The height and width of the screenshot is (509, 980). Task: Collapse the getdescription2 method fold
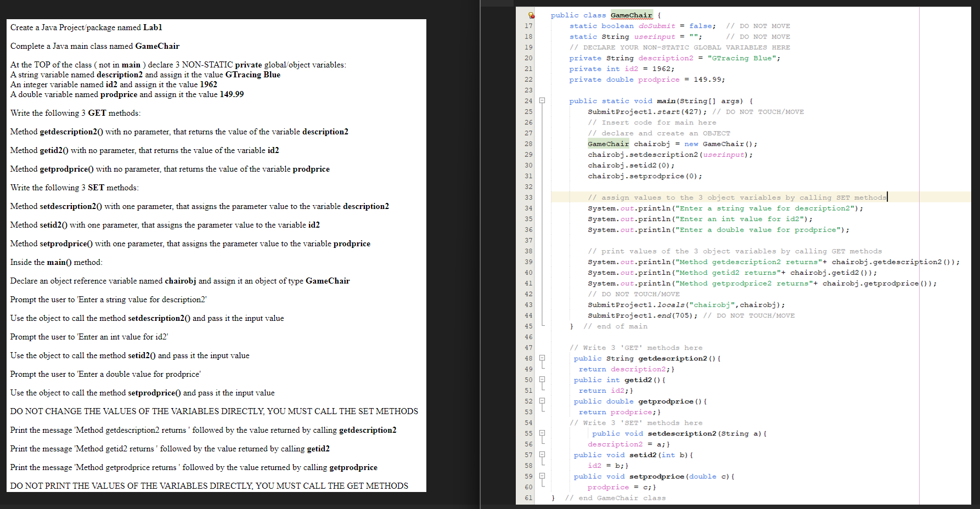[x=541, y=358]
